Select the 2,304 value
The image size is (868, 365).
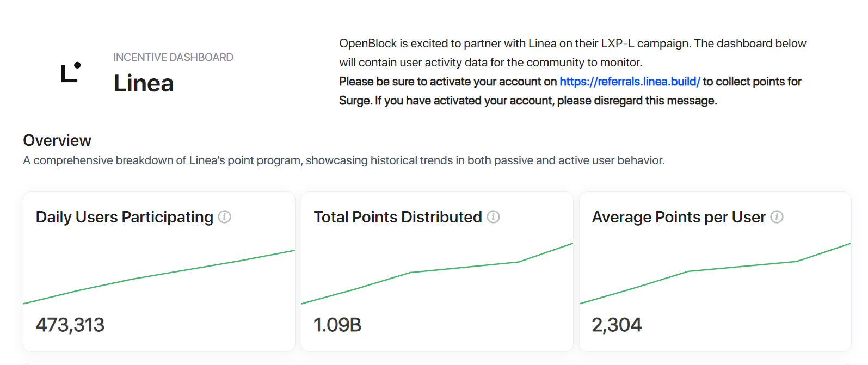[617, 325]
